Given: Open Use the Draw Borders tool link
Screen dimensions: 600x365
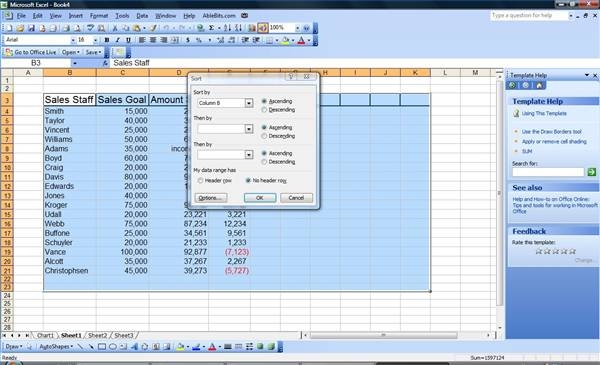Looking at the screenshot, I should point(551,132).
